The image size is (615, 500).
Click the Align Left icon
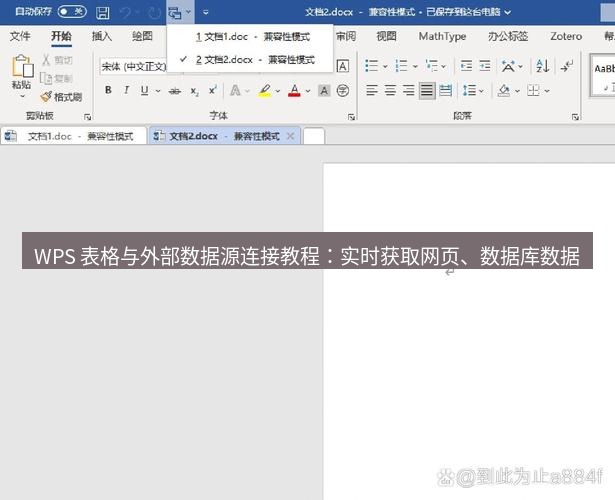372,91
